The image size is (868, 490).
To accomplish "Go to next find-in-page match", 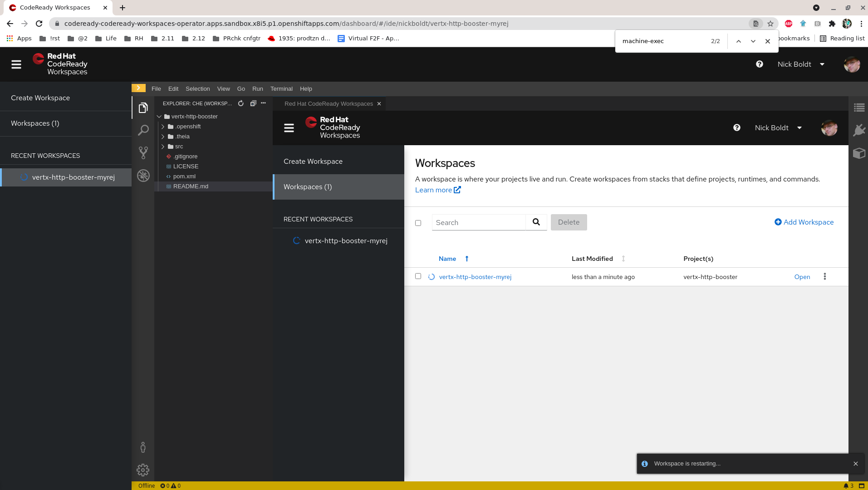I will pyautogui.click(x=753, y=41).
